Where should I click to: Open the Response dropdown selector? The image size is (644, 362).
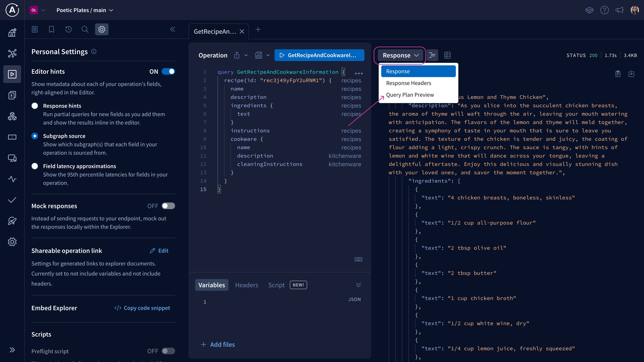point(400,55)
